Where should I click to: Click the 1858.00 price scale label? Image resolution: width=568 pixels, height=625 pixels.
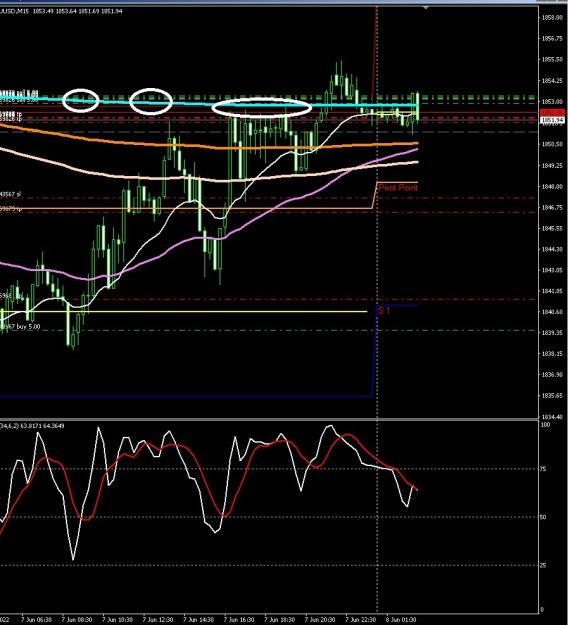coord(553,18)
